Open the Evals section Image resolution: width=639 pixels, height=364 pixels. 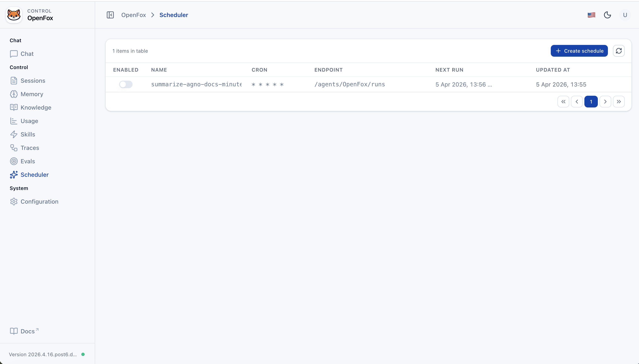(28, 161)
